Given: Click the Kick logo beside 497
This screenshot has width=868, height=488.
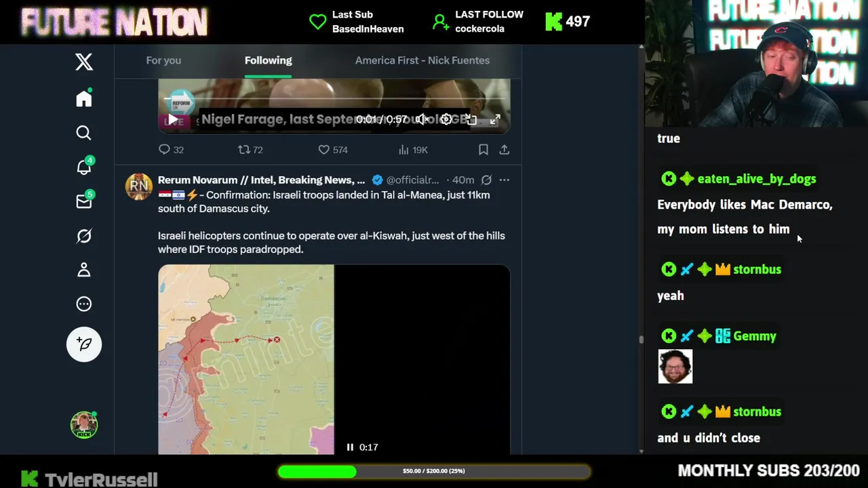Looking at the screenshot, I should 554,22.
